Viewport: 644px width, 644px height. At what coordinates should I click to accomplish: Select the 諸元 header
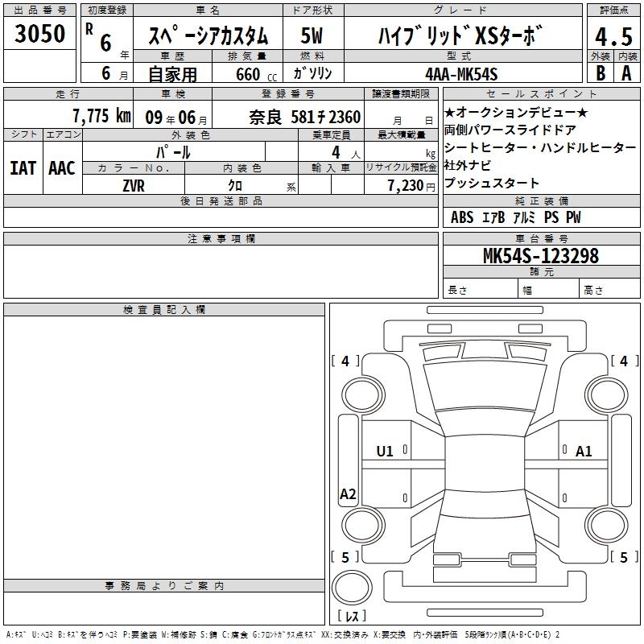541,271
